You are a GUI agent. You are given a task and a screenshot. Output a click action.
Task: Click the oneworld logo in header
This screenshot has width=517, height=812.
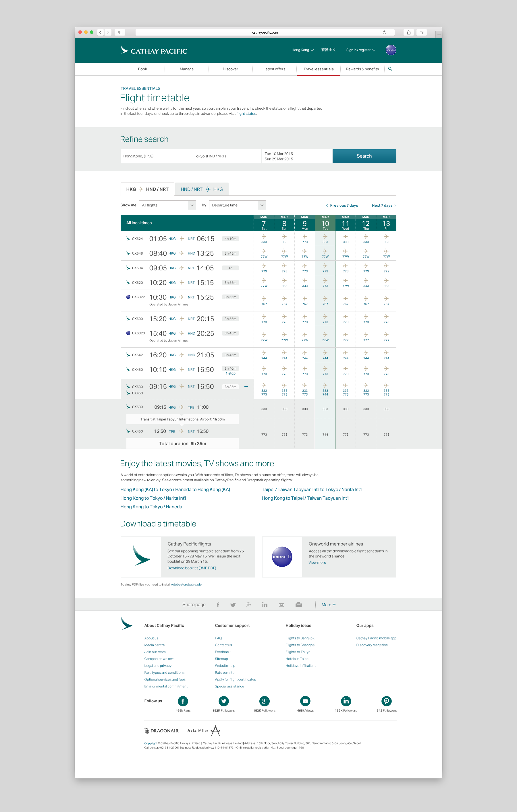pos(391,50)
